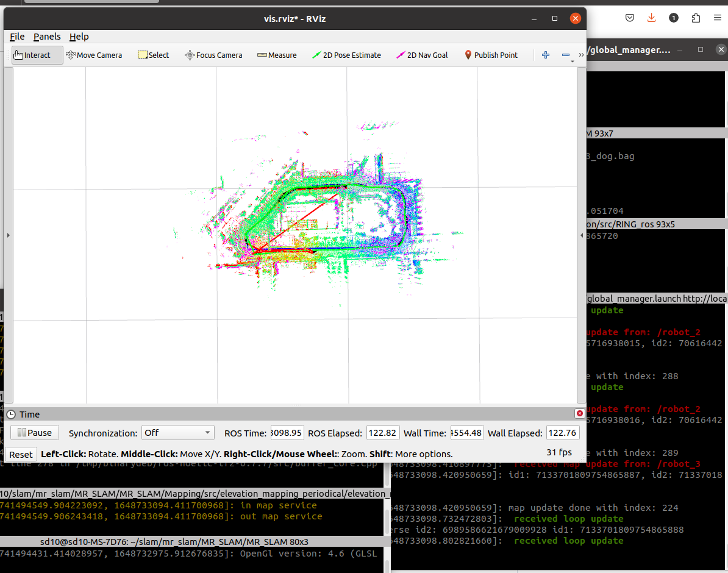Minimize the global_manager terminal window
Image resolution: width=728 pixels, height=573 pixels.
click(680, 50)
